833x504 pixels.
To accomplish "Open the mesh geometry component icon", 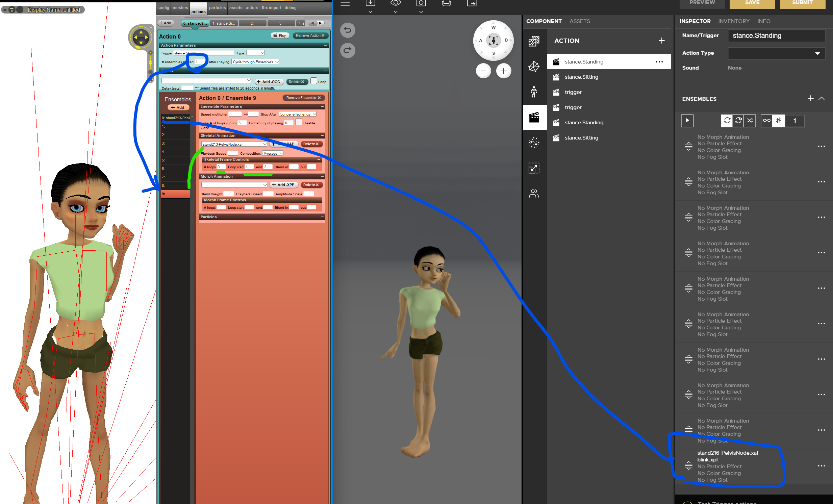I will tap(534, 67).
